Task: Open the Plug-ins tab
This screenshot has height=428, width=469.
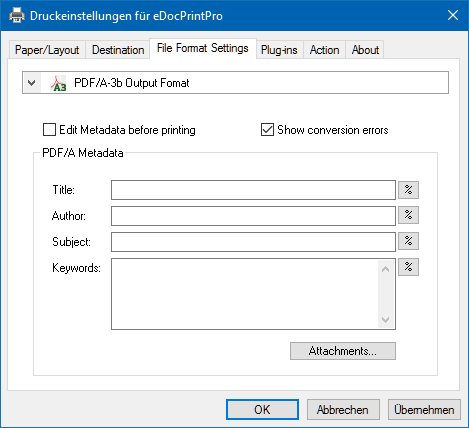Action: click(279, 50)
